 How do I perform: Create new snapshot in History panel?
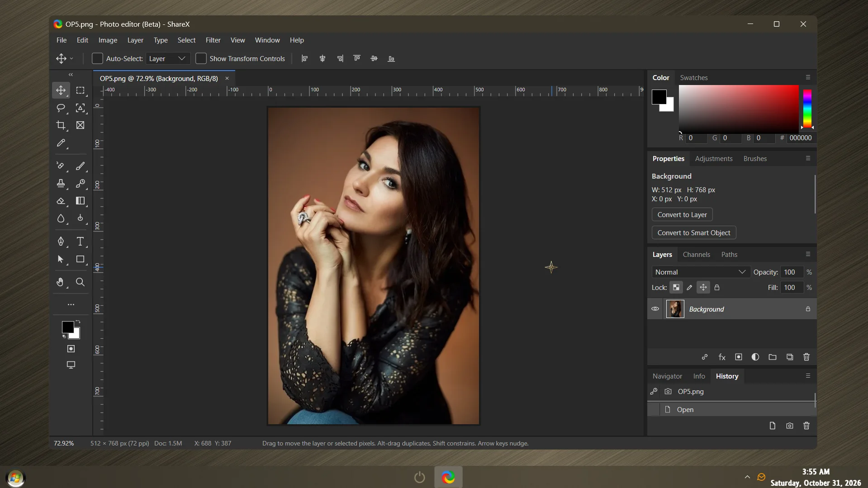coord(790,426)
